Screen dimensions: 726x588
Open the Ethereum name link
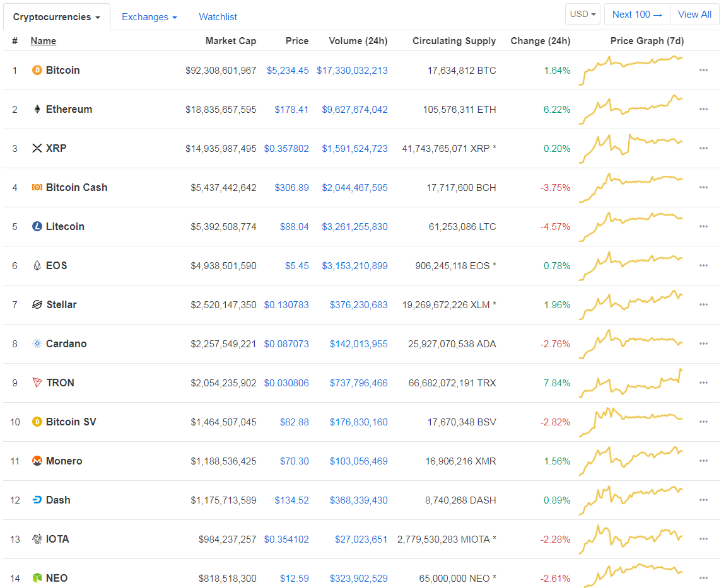tap(69, 109)
